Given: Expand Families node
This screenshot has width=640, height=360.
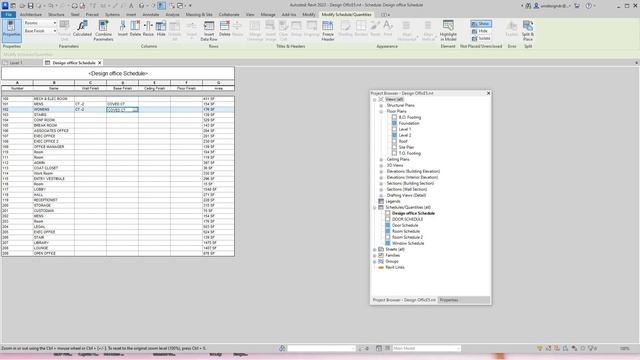Looking at the screenshot, I should click(x=375, y=256).
